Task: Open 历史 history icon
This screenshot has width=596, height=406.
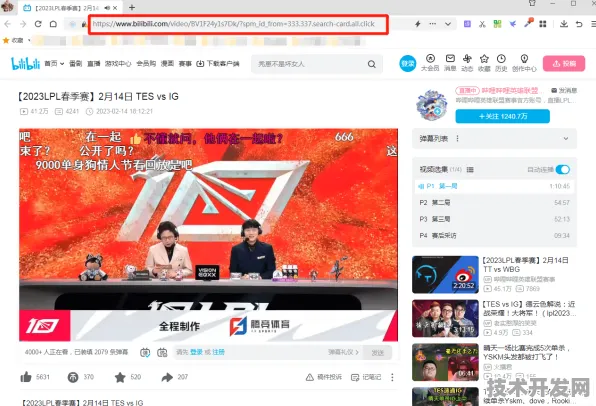Action: tap(501, 63)
